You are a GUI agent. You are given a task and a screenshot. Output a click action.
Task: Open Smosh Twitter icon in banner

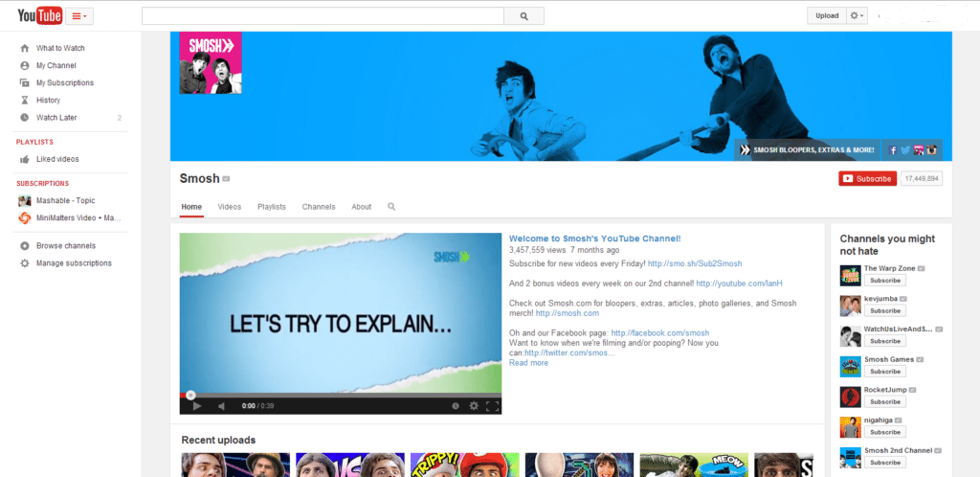pyautogui.click(x=905, y=150)
